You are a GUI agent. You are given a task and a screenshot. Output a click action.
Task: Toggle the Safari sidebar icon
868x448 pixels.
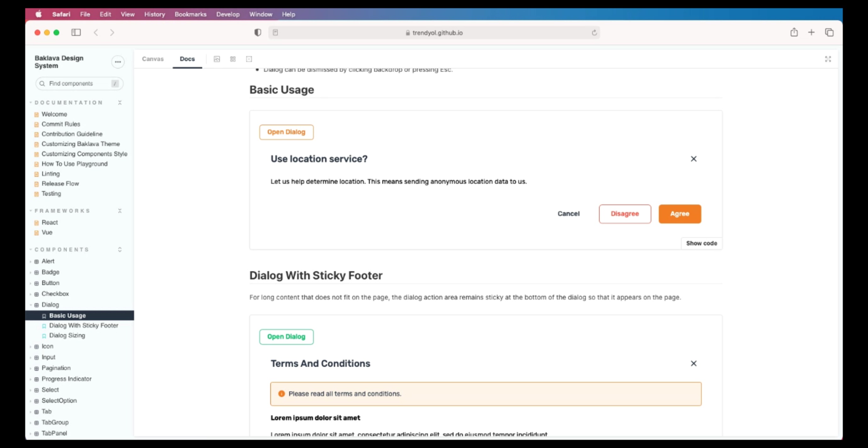click(x=76, y=32)
